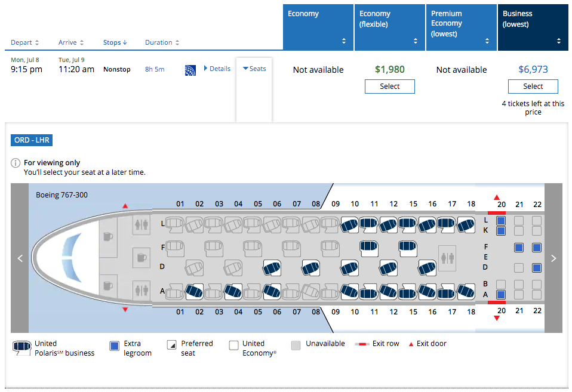
Task: Click the info icon beside For viewing only
Action: [16, 163]
